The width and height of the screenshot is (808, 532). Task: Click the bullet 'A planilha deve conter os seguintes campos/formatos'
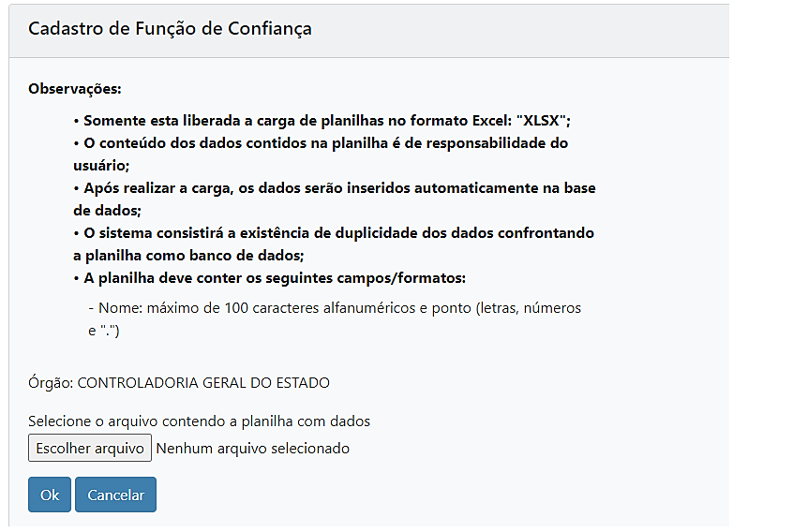coord(269,278)
